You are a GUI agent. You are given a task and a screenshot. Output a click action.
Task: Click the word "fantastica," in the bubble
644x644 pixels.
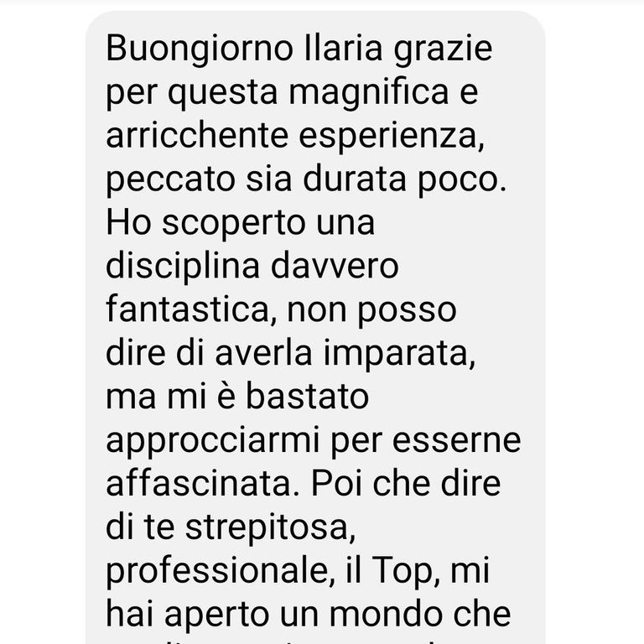[x=191, y=310]
